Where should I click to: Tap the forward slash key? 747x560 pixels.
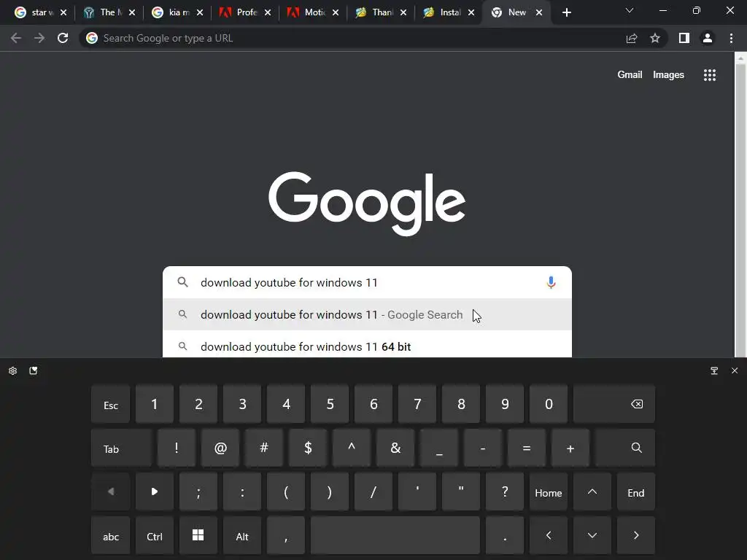click(373, 492)
